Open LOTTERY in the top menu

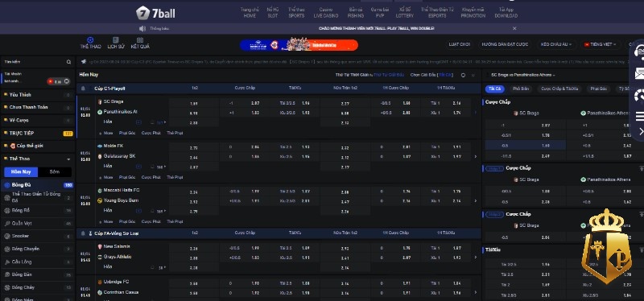click(x=405, y=13)
